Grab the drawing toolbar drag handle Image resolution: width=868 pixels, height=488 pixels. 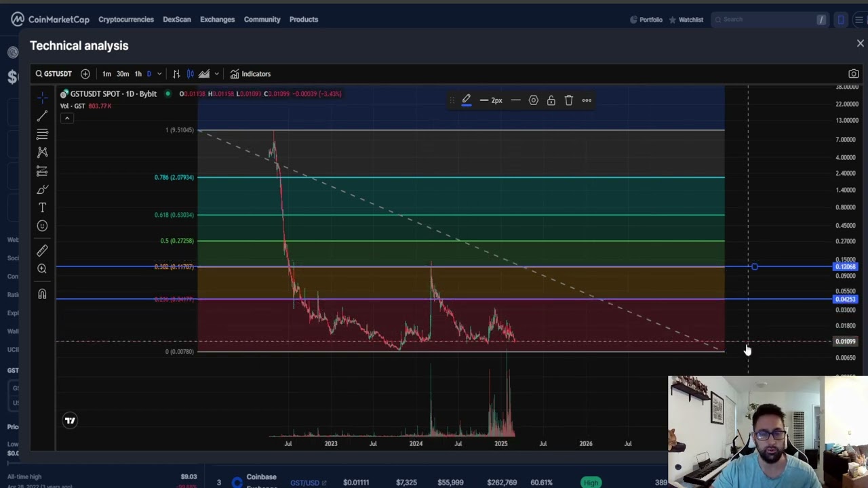tap(452, 100)
